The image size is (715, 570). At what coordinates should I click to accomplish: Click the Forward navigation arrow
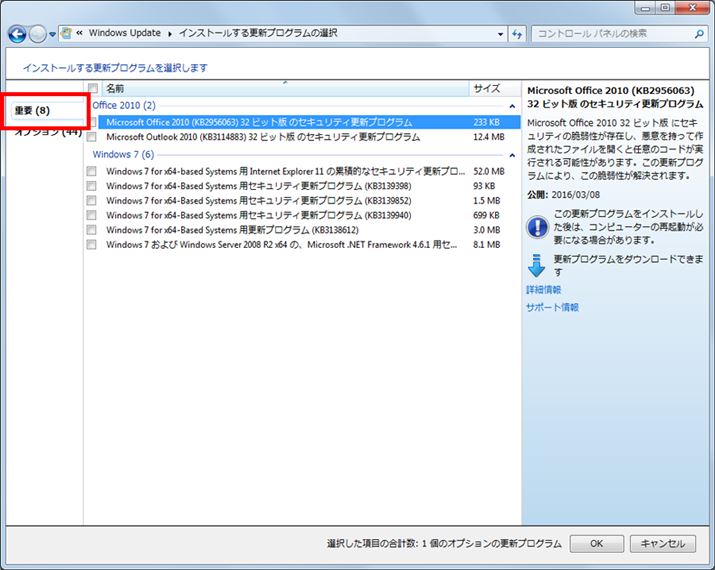38,34
